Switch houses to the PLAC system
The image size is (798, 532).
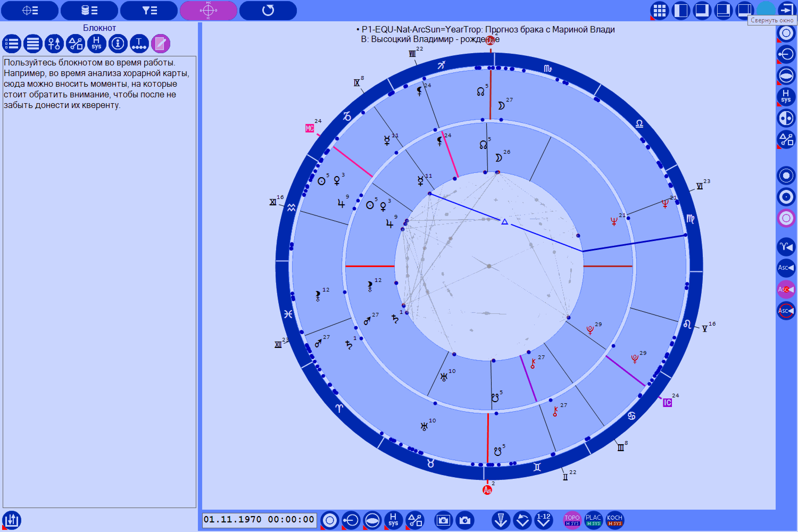click(x=593, y=520)
